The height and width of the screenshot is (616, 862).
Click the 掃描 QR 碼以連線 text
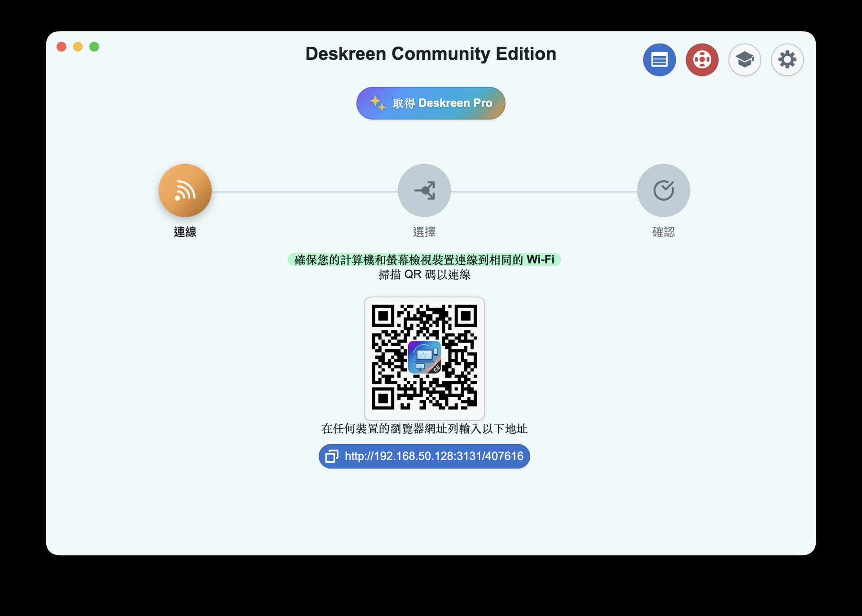[424, 275]
